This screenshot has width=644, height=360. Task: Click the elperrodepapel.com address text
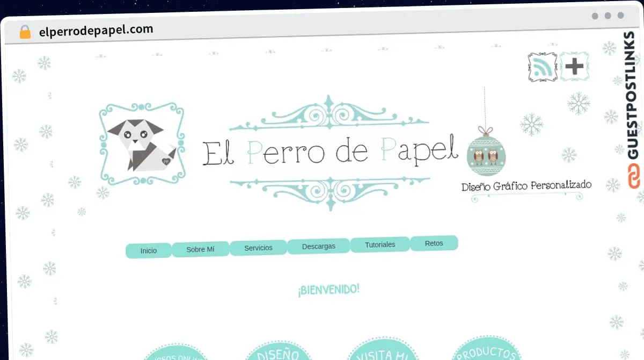(x=96, y=30)
